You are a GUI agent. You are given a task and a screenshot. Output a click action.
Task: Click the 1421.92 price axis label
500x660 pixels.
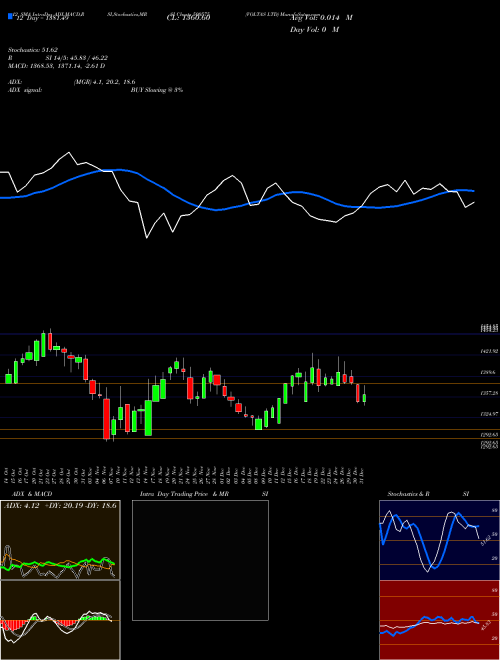pyautogui.click(x=490, y=351)
